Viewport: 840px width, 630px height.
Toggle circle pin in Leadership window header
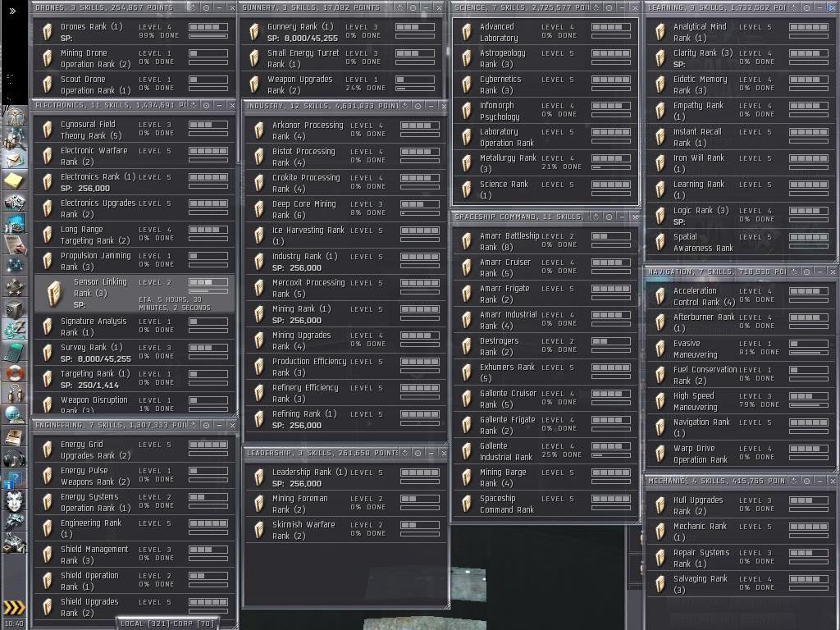tap(418, 453)
